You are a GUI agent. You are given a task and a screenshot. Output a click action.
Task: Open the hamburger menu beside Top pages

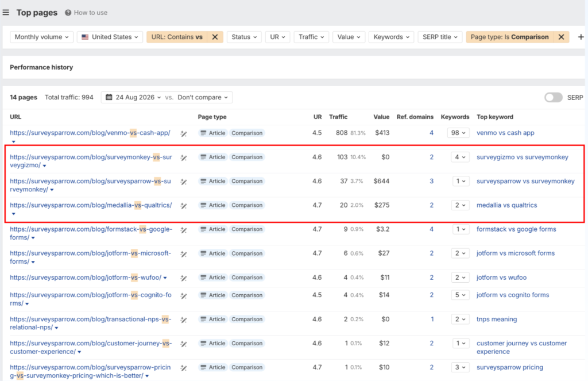[x=6, y=13]
